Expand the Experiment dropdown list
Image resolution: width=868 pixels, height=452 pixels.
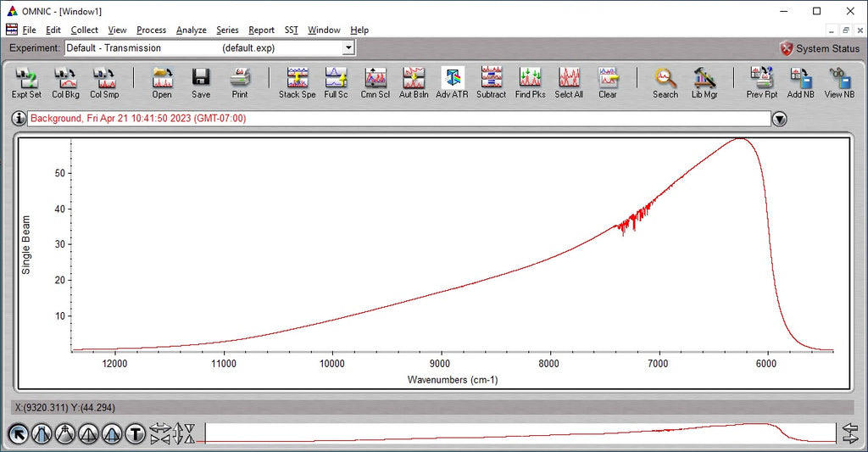pyautogui.click(x=348, y=48)
